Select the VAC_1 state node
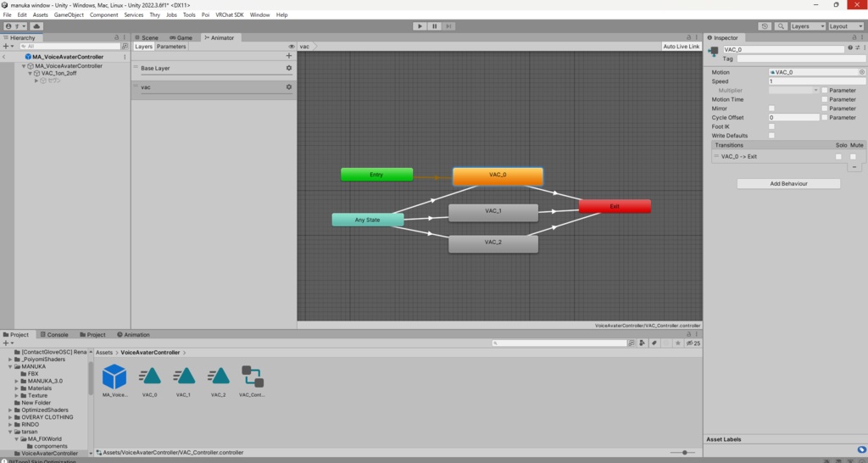The width and height of the screenshot is (868, 463). click(493, 212)
